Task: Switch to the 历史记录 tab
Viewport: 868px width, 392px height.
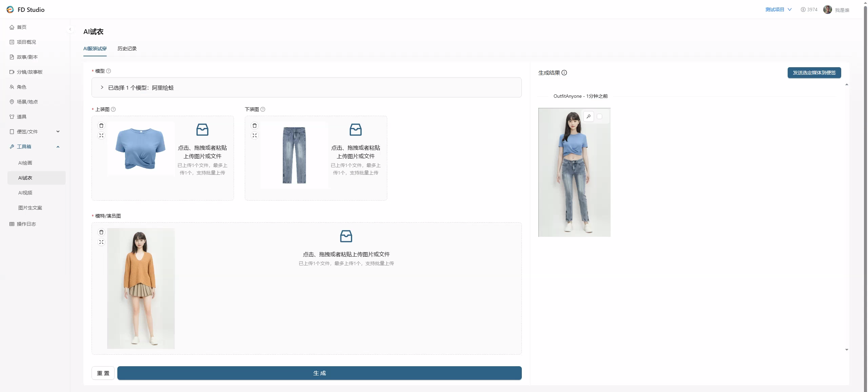Action: coord(127,49)
